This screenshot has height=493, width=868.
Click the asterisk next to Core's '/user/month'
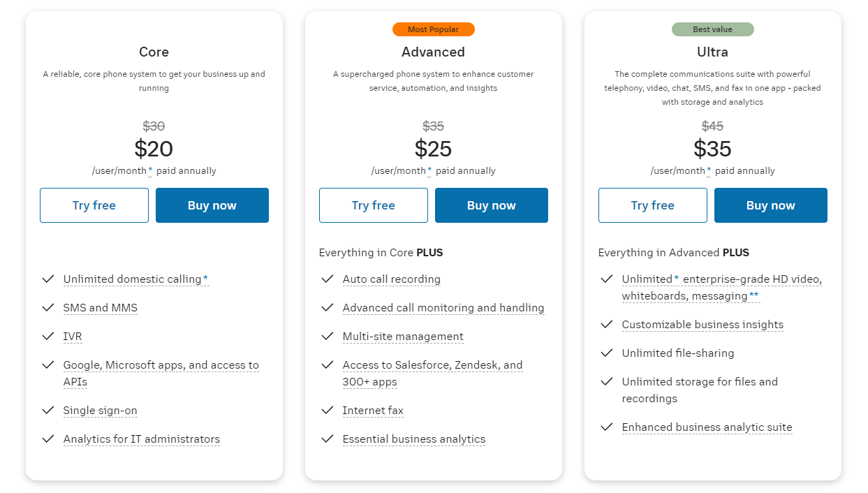[x=150, y=170]
